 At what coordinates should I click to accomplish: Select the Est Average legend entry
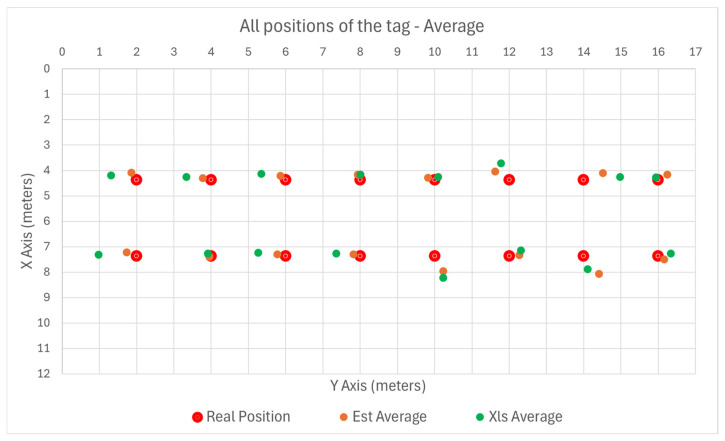click(383, 417)
